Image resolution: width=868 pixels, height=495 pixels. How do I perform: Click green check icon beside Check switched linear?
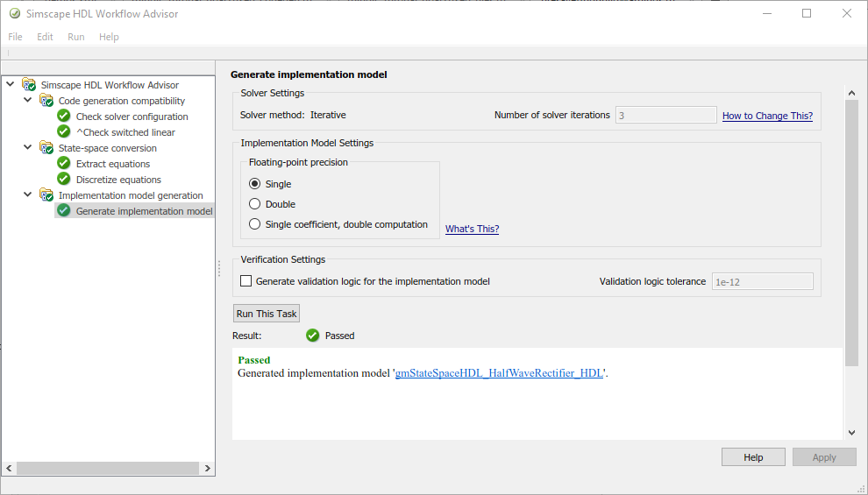click(64, 132)
